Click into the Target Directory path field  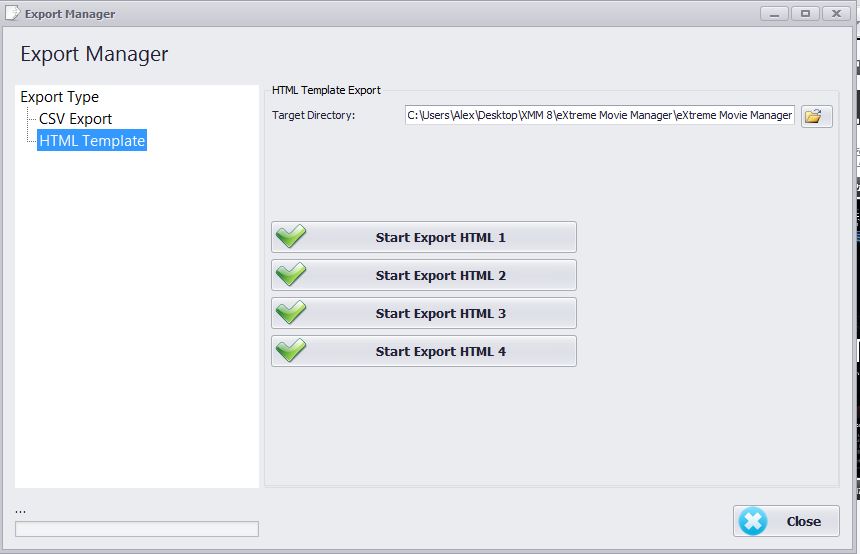tap(599, 116)
